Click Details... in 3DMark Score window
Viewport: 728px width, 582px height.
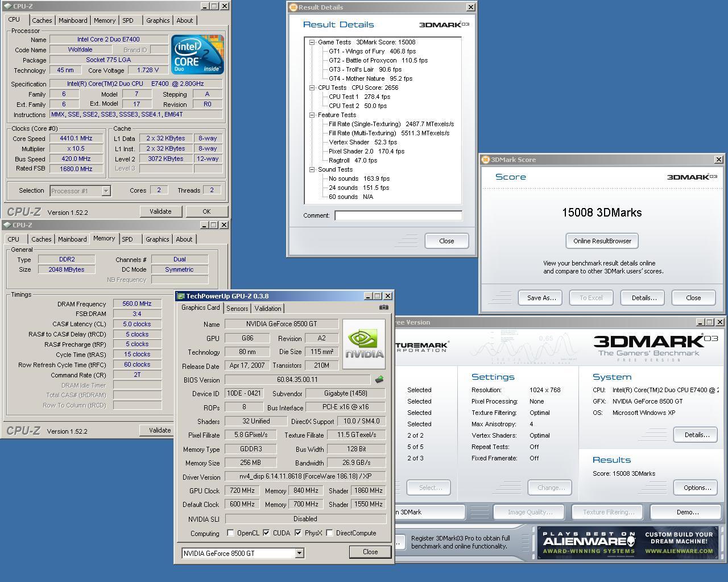(x=643, y=298)
